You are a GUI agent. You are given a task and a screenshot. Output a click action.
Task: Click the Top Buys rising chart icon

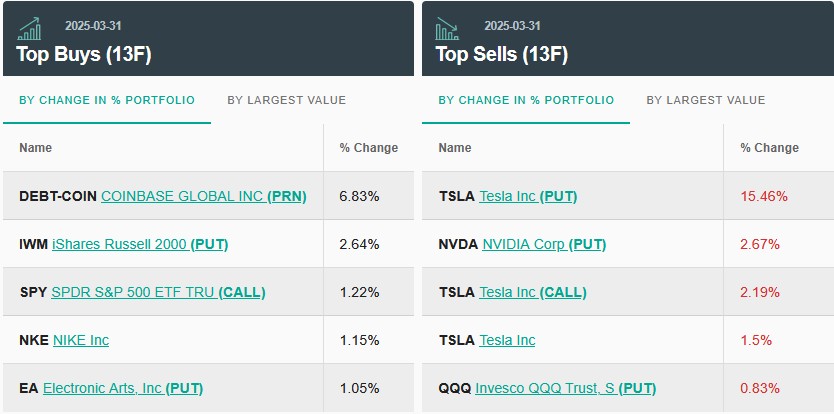coord(29,29)
